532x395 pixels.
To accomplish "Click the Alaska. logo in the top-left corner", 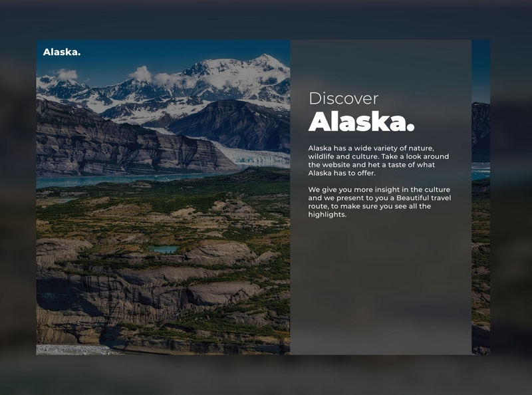I will [62, 53].
